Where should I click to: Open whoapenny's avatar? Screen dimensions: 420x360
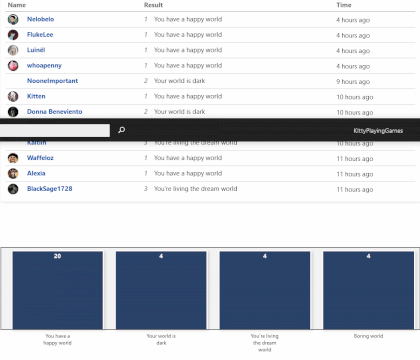13,65
